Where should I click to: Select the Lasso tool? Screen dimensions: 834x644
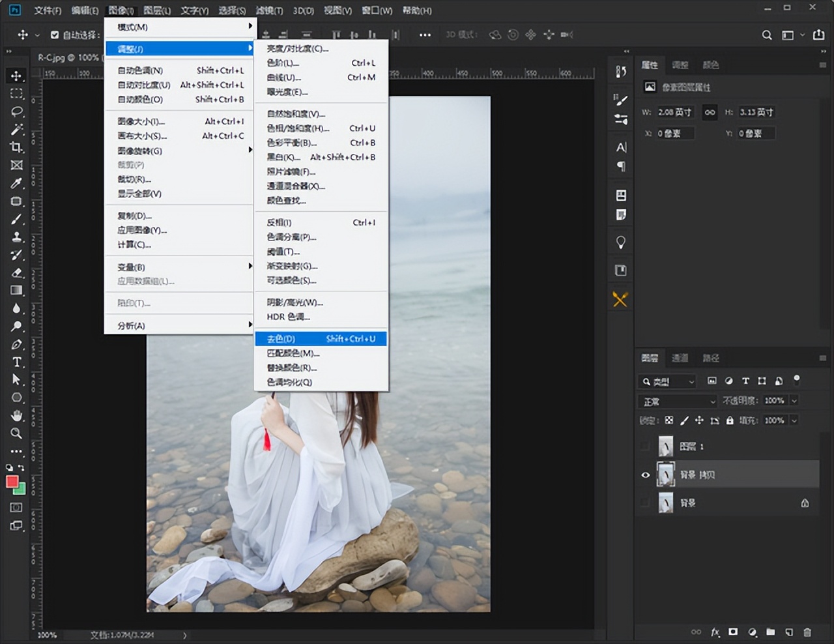point(17,111)
